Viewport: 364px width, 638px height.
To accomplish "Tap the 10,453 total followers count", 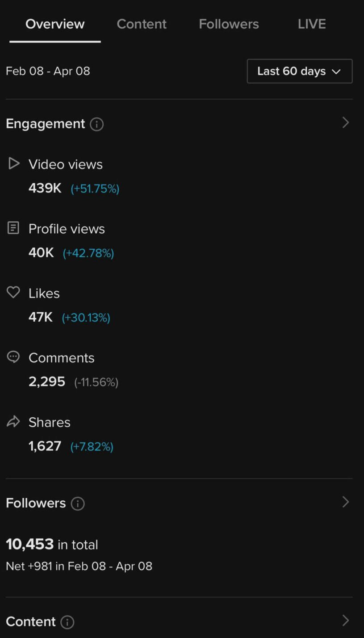I will [x=30, y=544].
